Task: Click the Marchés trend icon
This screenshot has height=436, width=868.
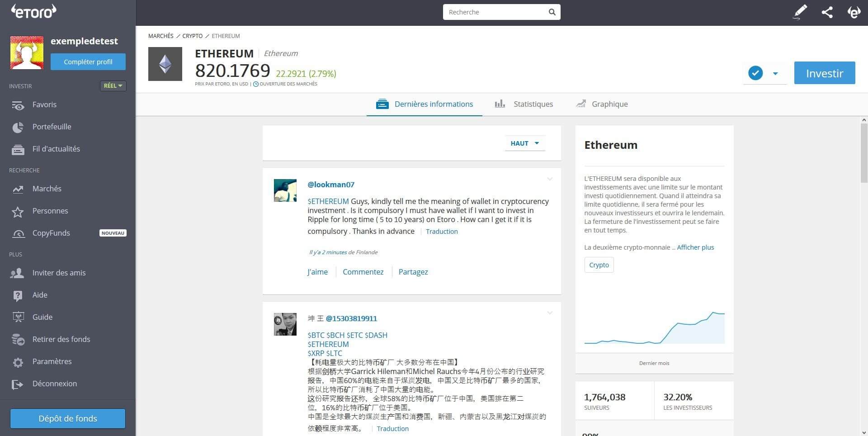Action: 18,189
